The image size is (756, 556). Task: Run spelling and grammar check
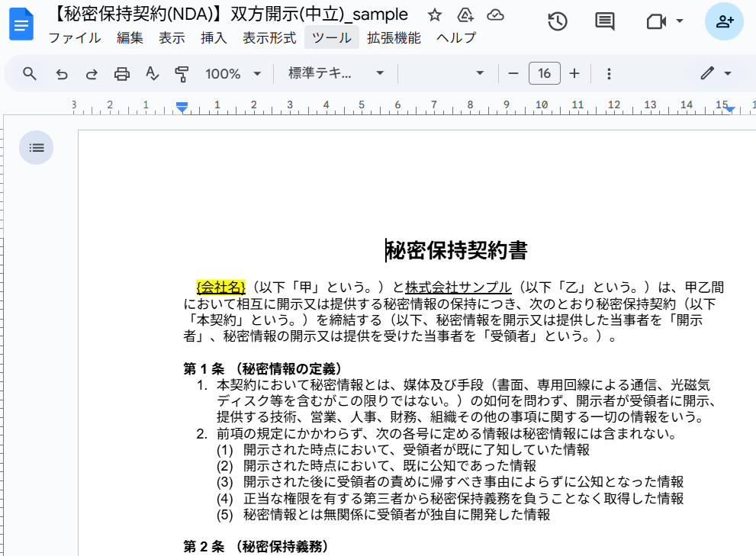[x=152, y=74]
